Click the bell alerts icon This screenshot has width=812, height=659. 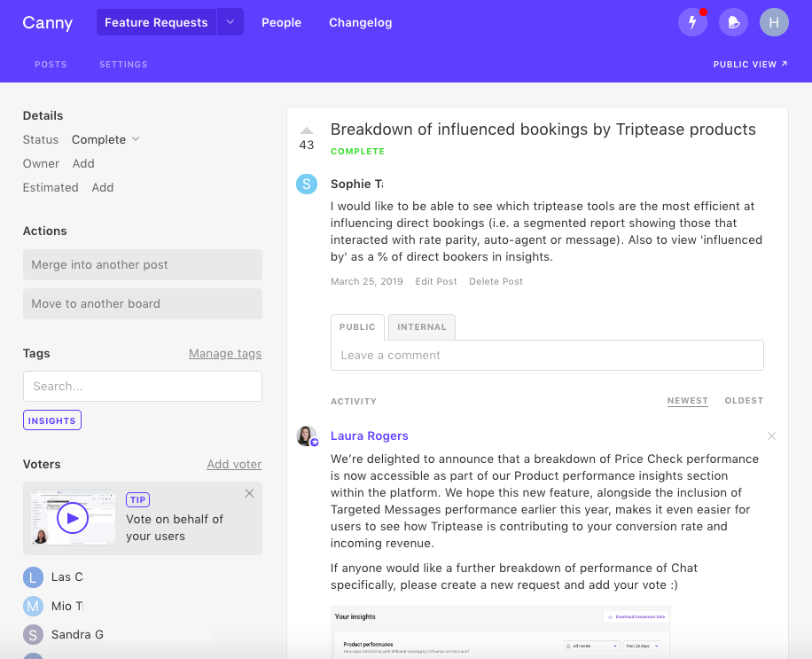click(733, 22)
